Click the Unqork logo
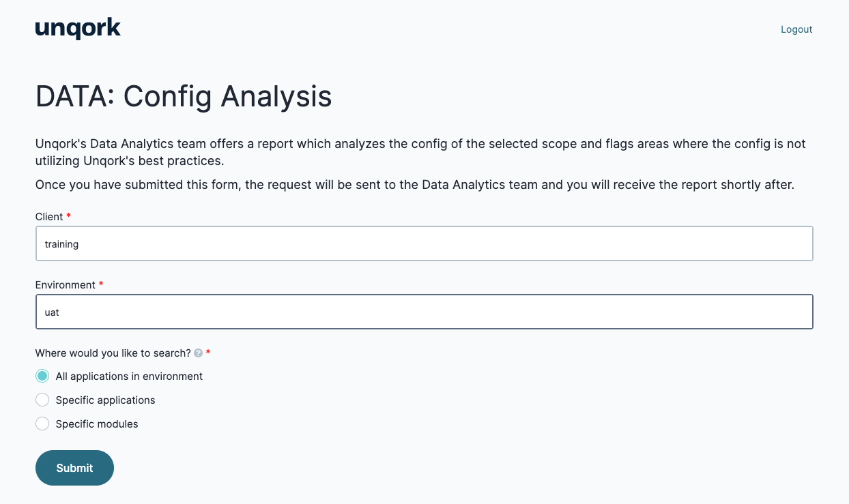 click(78, 29)
